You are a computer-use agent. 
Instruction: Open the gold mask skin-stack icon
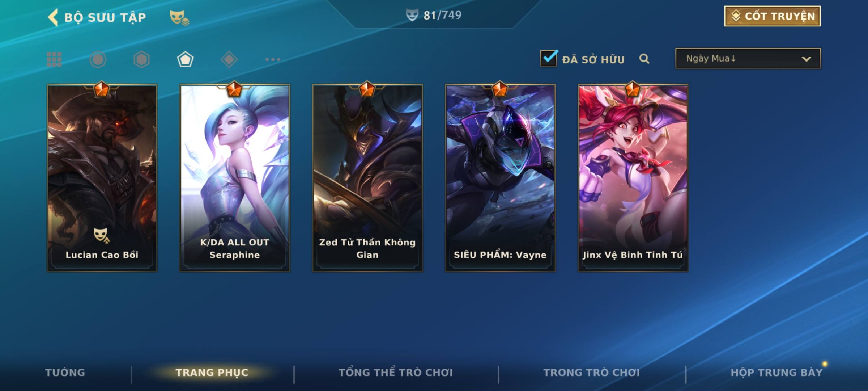tap(179, 17)
